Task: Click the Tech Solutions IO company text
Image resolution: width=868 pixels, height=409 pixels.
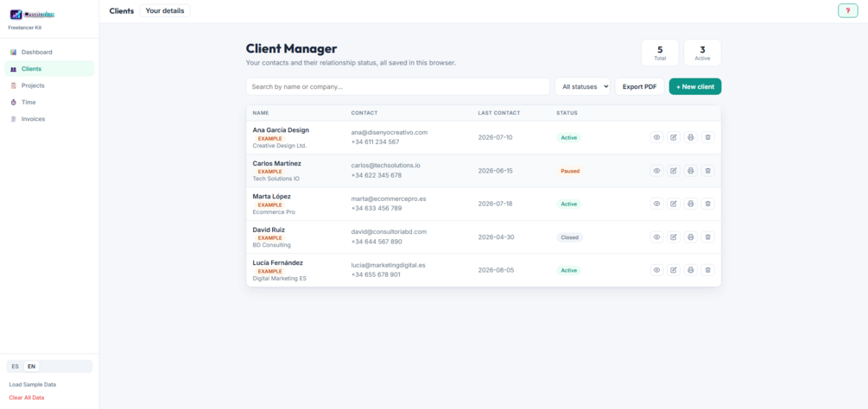Action: tap(276, 179)
